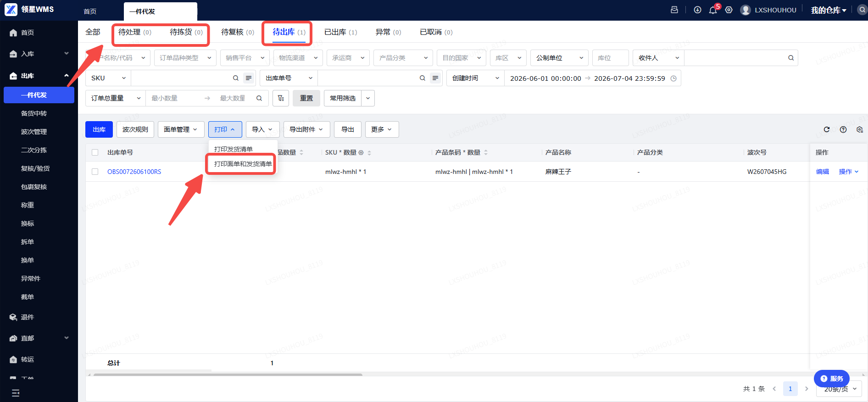Choose 打印发货清单 menu item

(x=243, y=149)
